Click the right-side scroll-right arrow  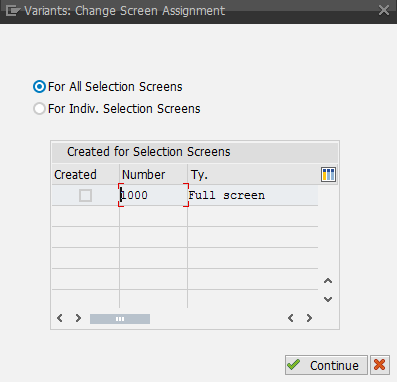309,318
